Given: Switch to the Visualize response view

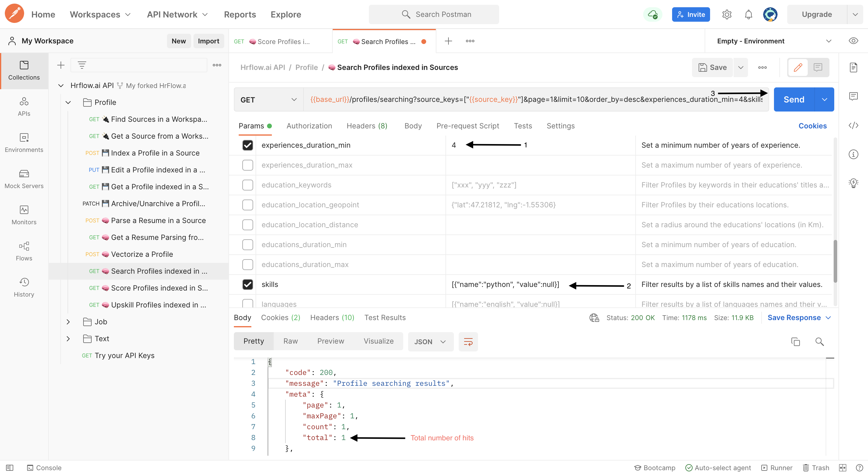Looking at the screenshot, I should click(379, 341).
